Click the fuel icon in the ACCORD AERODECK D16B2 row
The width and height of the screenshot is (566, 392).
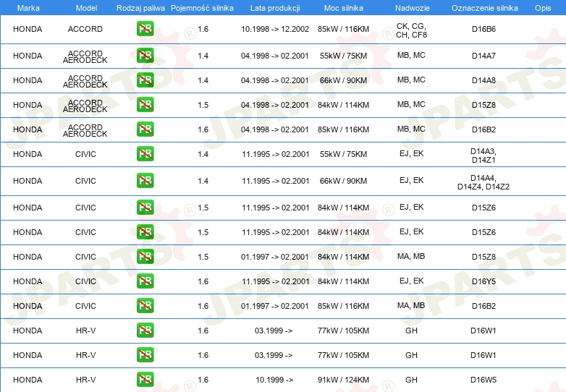coord(145,129)
